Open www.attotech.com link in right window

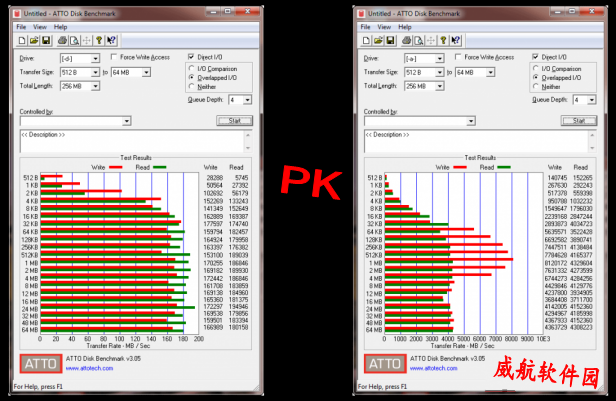point(433,368)
